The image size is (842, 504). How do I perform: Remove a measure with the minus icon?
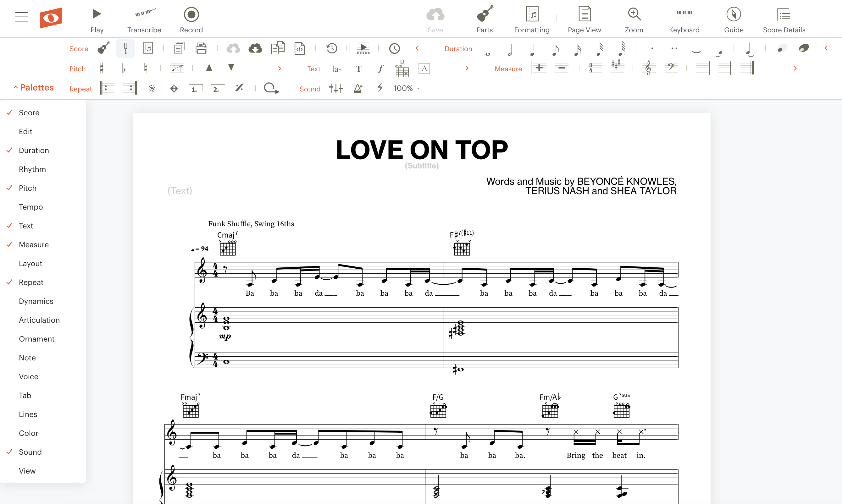(x=562, y=68)
